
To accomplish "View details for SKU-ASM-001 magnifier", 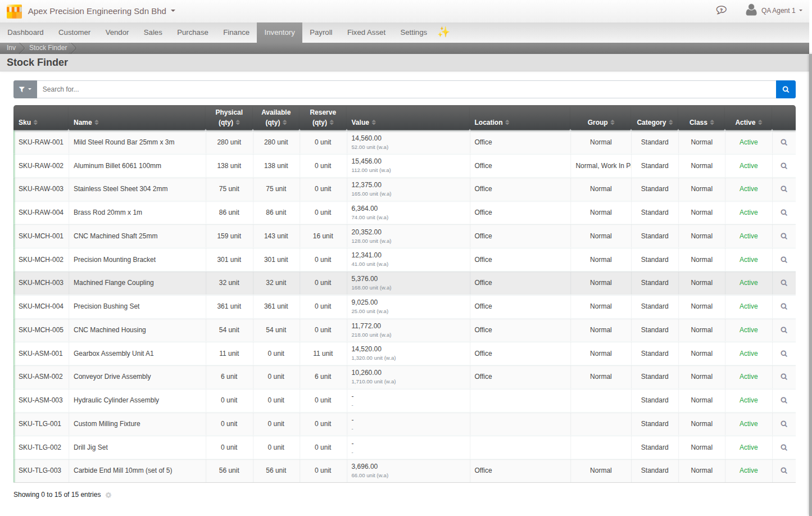I will [x=784, y=354].
